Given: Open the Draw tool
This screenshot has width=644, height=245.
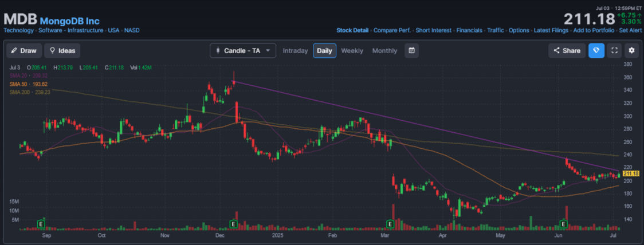Looking at the screenshot, I should (24, 50).
